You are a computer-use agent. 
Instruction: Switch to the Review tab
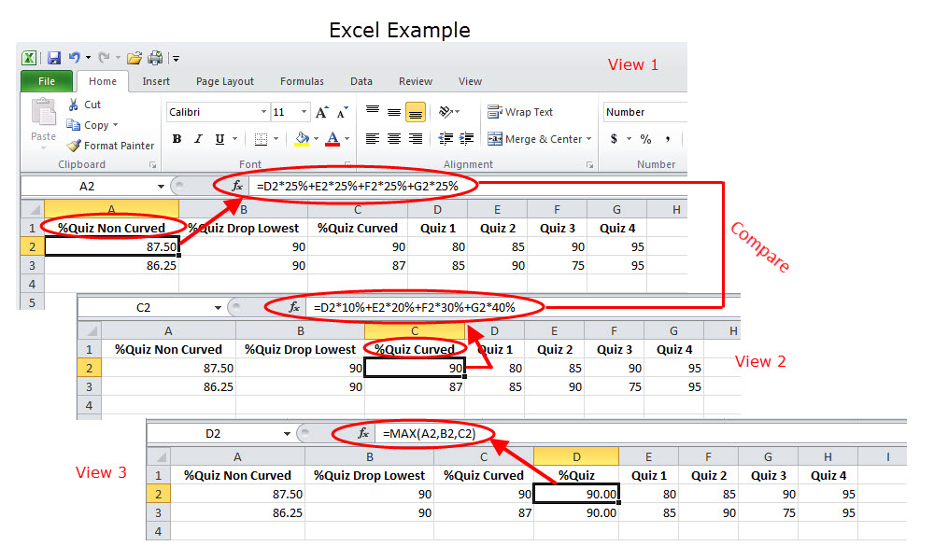point(416,81)
